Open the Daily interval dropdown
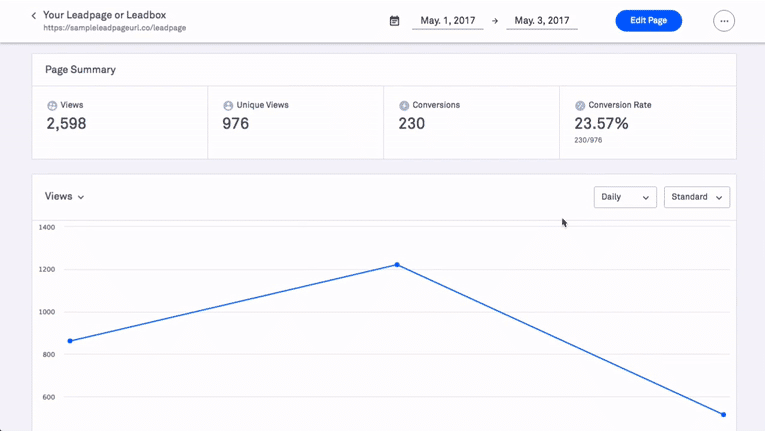 pyautogui.click(x=625, y=197)
